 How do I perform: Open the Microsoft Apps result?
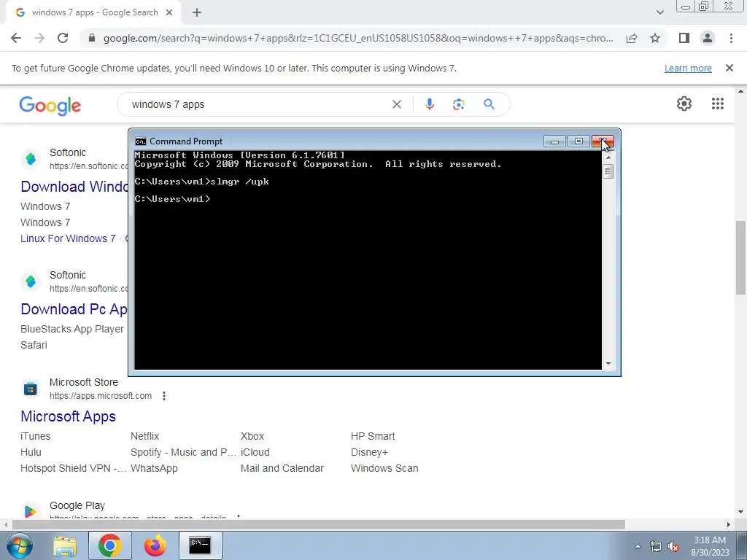coord(68,416)
